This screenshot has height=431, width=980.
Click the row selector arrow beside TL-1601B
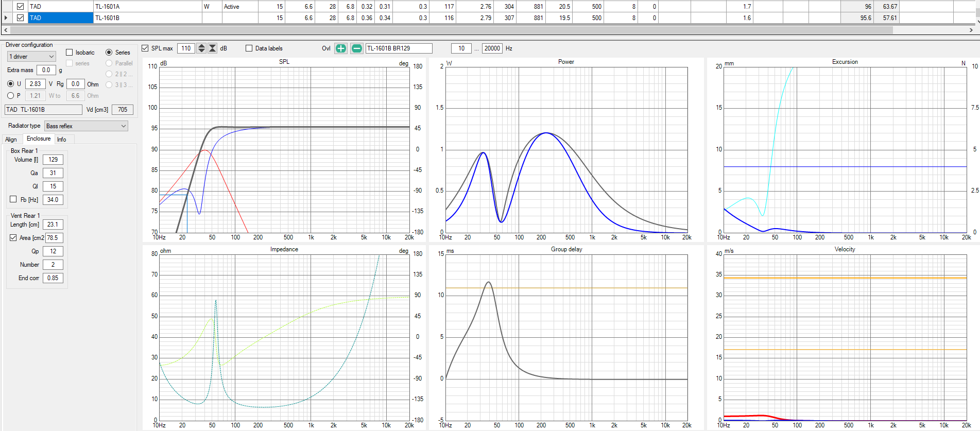(6, 18)
